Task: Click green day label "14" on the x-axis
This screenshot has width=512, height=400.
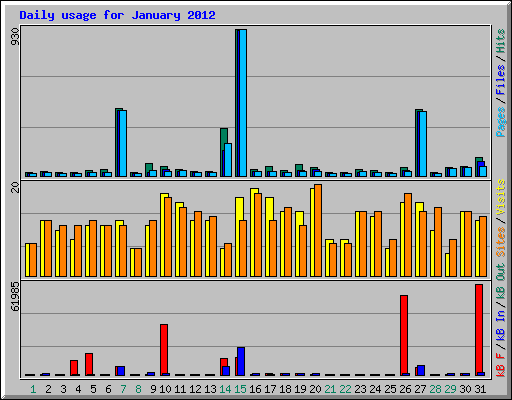Action: pyautogui.click(x=225, y=389)
